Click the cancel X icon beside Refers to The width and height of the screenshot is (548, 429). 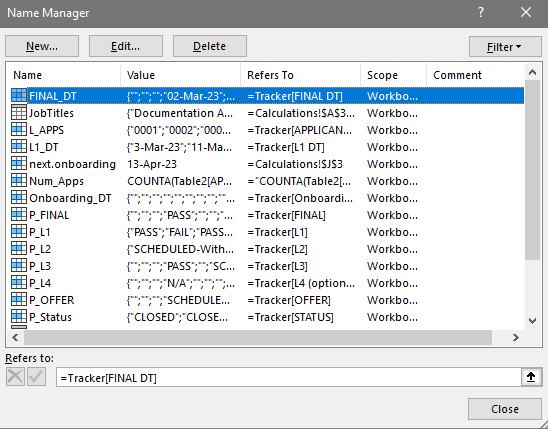tap(15, 377)
